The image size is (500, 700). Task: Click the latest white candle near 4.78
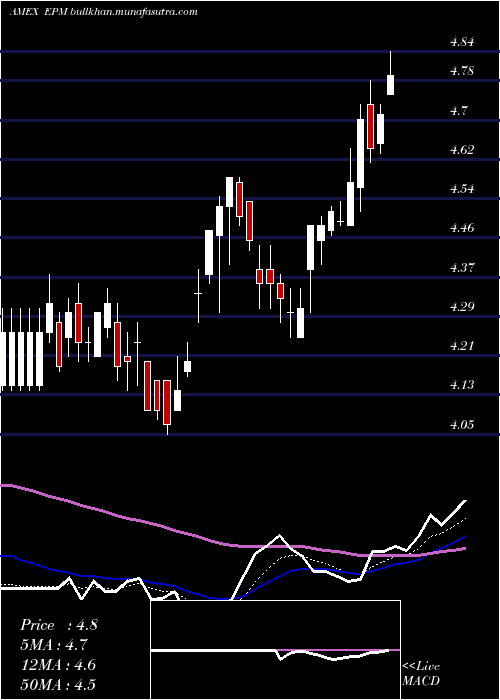(x=390, y=85)
